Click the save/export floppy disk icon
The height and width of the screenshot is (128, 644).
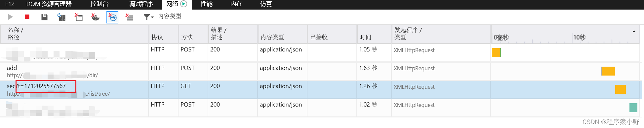point(44,17)
